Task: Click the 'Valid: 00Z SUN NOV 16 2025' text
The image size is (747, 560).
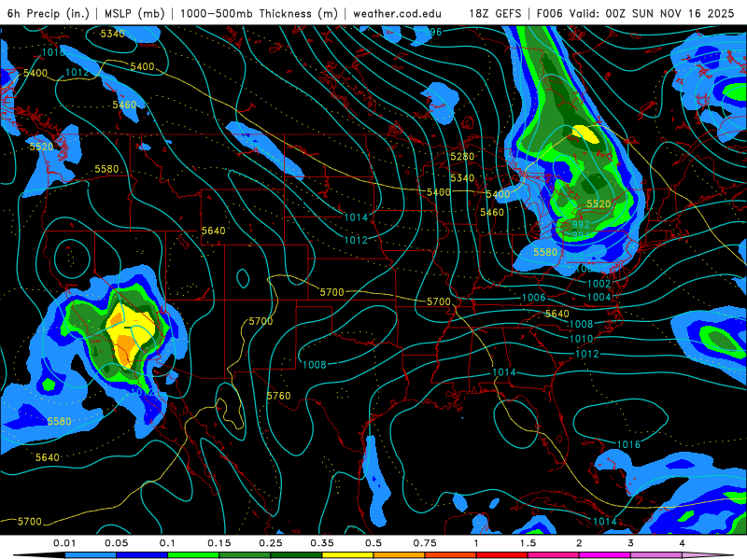Action: pyautogui.click(x=651, y=13)
